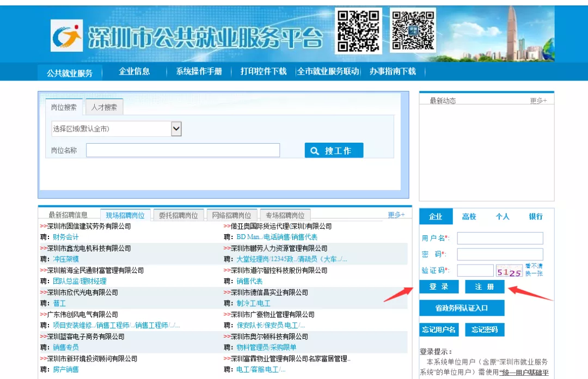The height and width of the screenshot is (379, 588).
Task: Switch to the 人才搜索 search tab
Action: tap(103, 107)
